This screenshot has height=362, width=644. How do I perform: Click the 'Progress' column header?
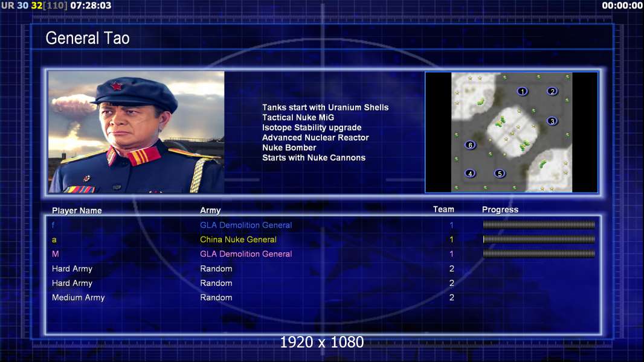pos(500,210)
